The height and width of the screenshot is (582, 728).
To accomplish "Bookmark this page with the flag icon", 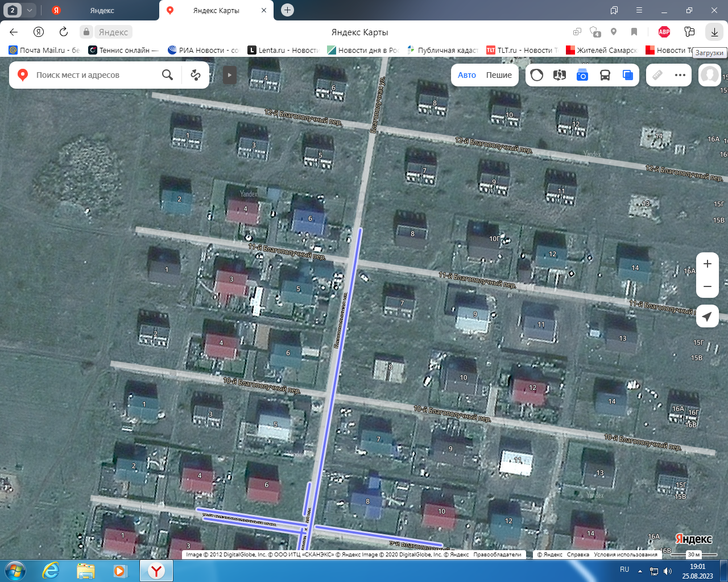I will tap(634, 32).
